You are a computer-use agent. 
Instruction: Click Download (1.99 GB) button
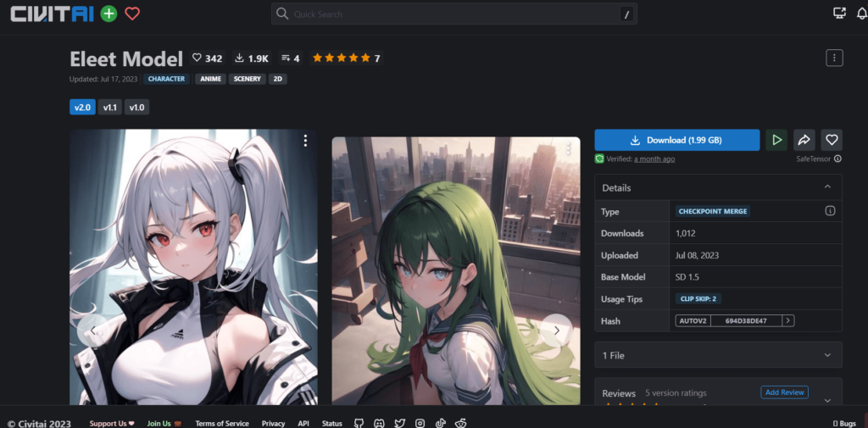pyautogui.click(x=676, y=140)
